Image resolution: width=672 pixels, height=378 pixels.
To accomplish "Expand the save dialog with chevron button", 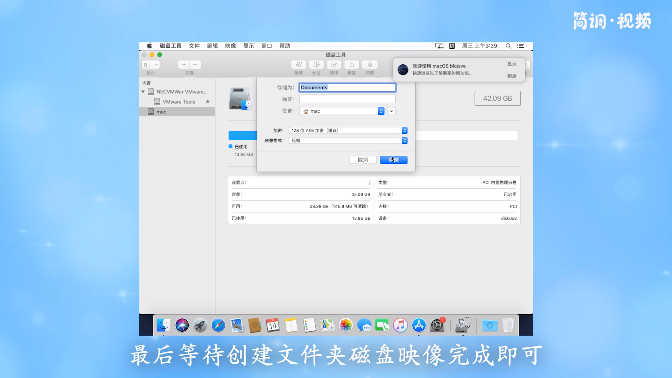I will click(x=391, y=111).
